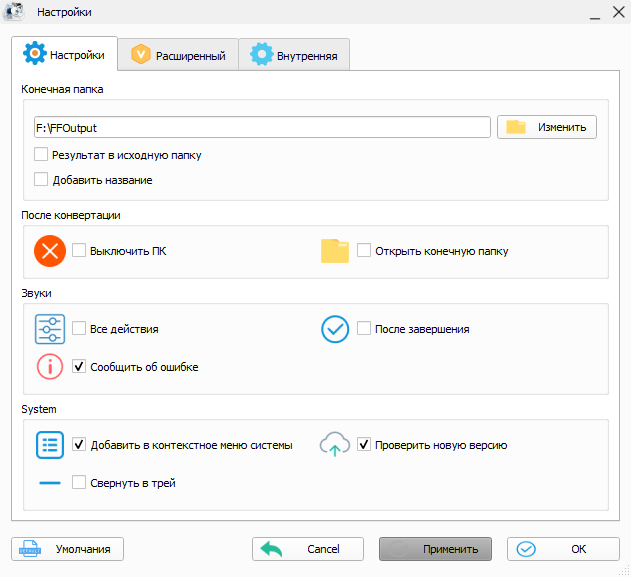Viewport: 631px width, 577px height.
Task: Switch to the Настройки tab
Action: [64, 54]
